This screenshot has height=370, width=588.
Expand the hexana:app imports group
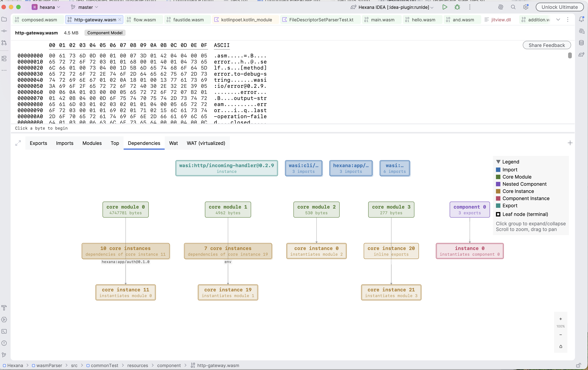tap(351, 168)
